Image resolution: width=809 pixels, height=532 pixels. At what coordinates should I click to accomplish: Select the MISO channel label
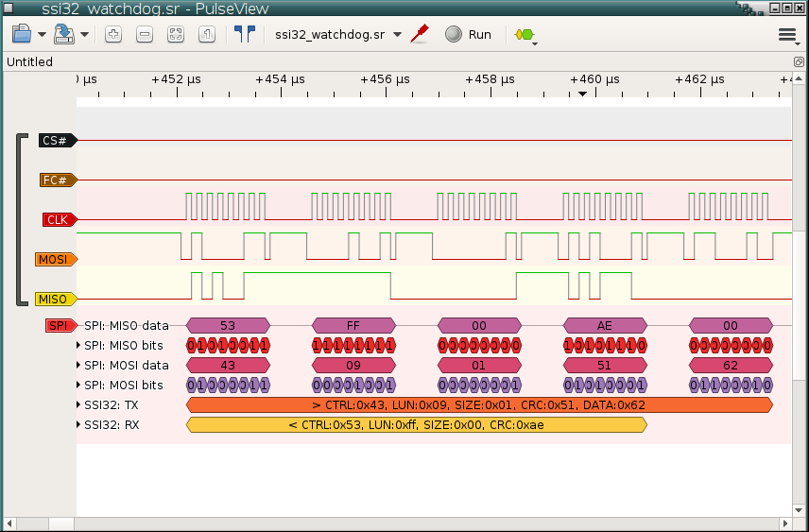[x=57, y=300]
